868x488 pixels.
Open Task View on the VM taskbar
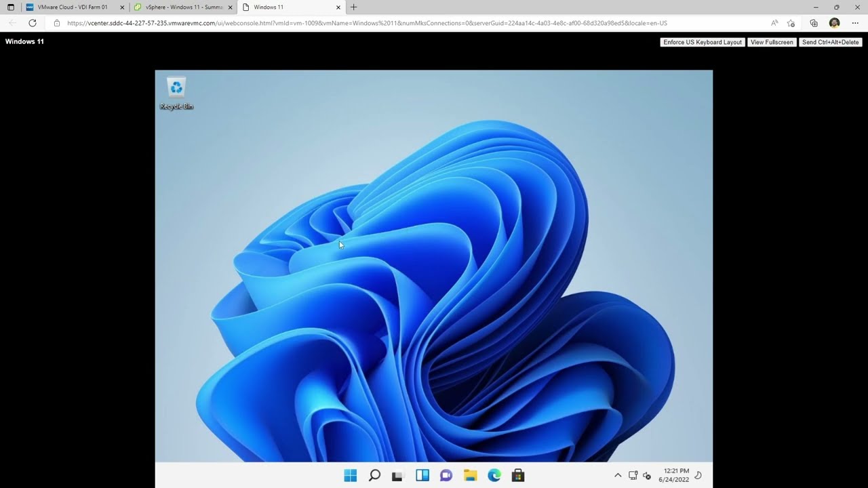pyautogui.click(x=398, y=476)
